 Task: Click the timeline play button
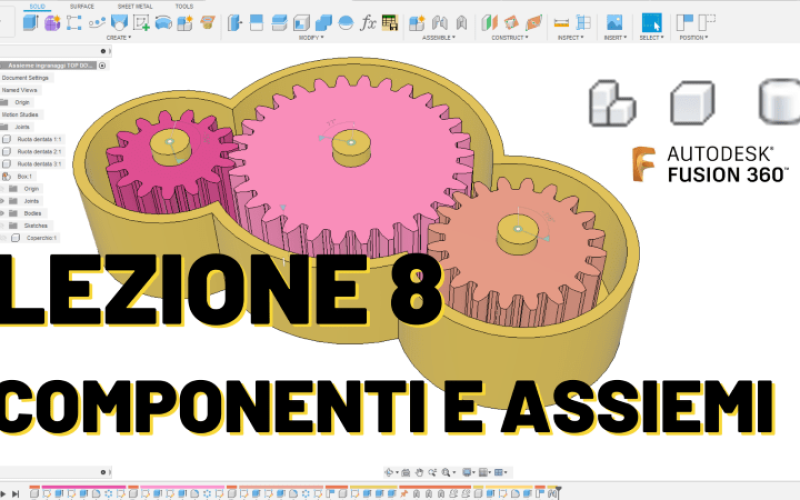coord(3,493)
